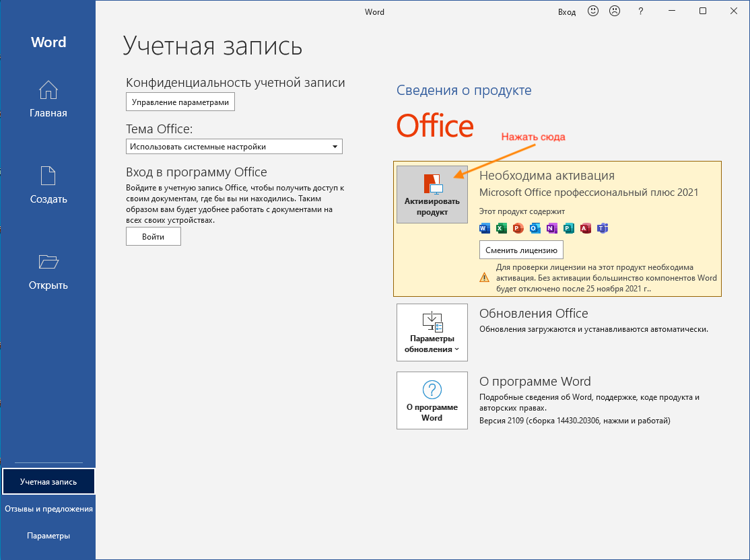750x560 pixels.
Task: Send a frown feedback face
Action: [x=615, y=11]
